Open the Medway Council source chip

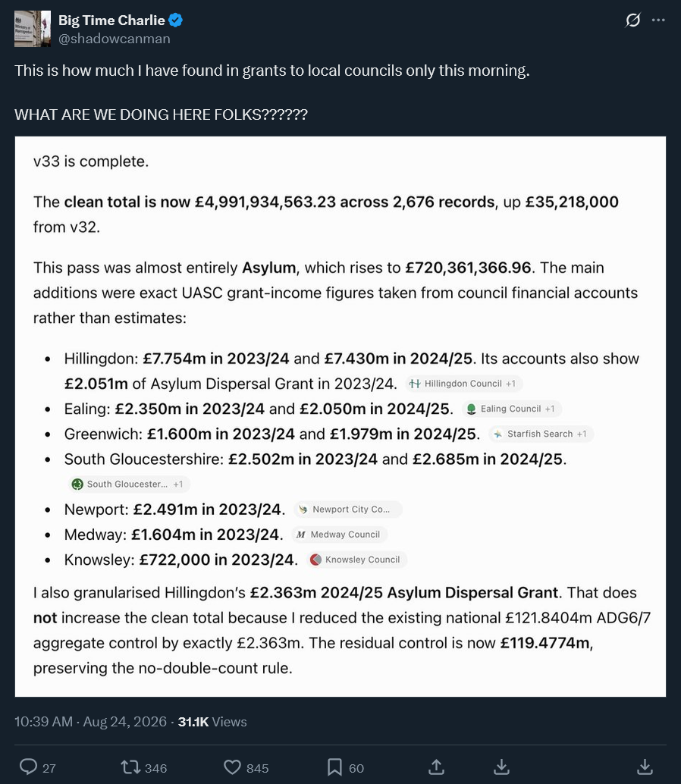339,534
